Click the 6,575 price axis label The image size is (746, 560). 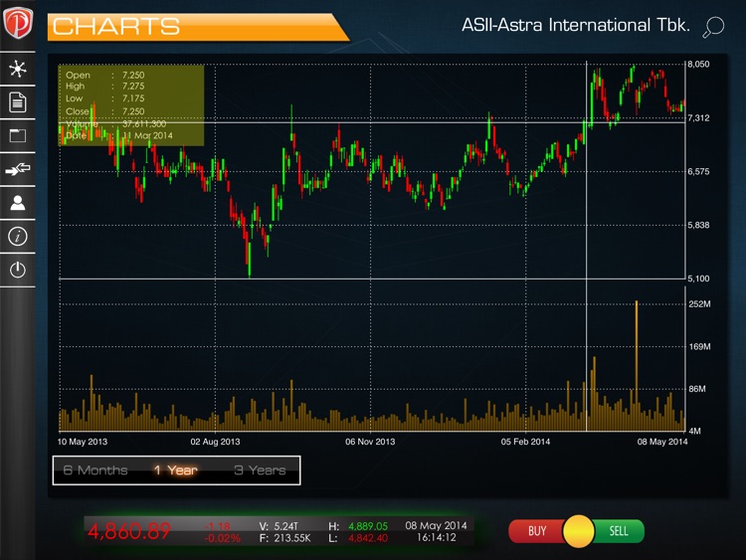[x=698, y=172]
